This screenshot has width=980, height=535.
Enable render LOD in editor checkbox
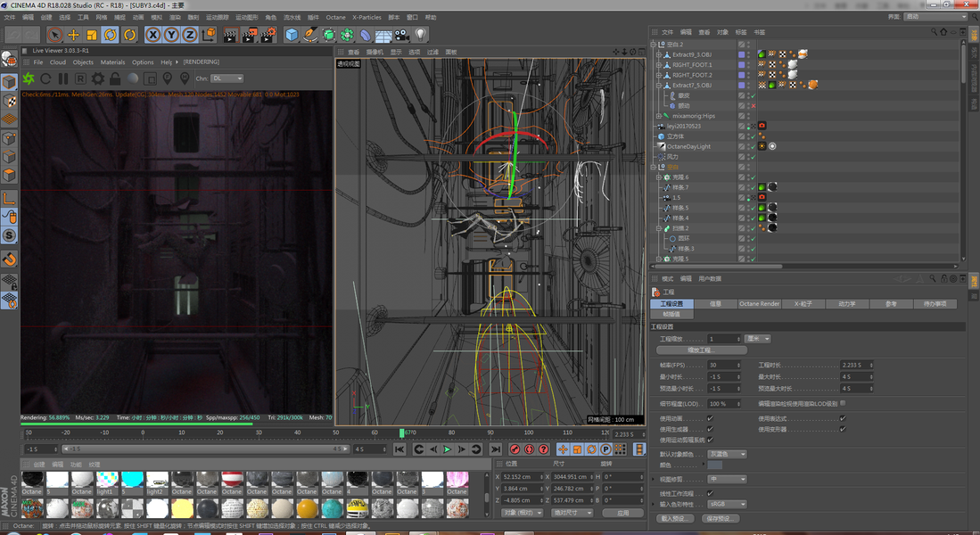click(x=843, y=404)
